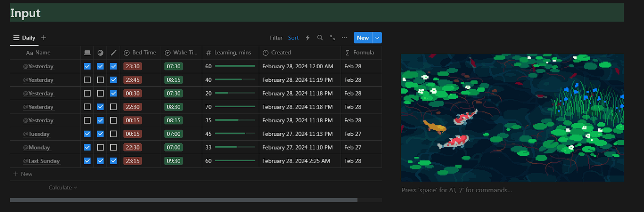
Task: Click the Input heading text
Action: click(25, 13)
